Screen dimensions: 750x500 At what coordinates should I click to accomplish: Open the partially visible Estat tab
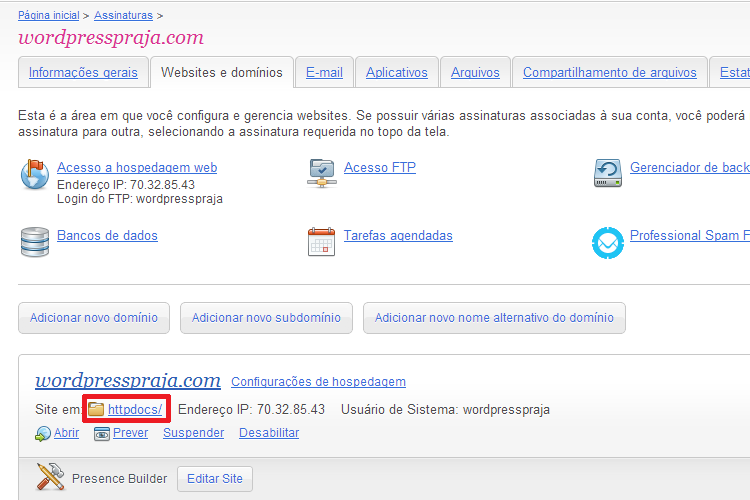(x=730, y=72)
